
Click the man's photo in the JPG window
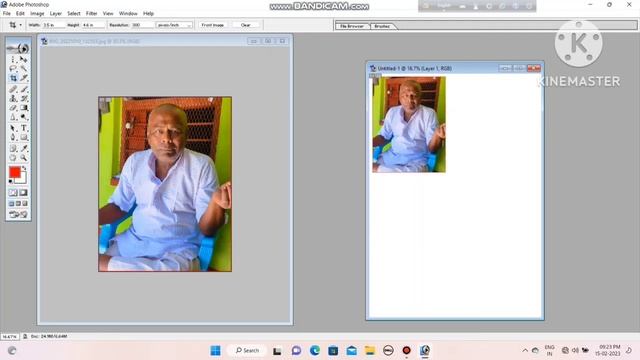pyautogui.click(x=165, y=184)
